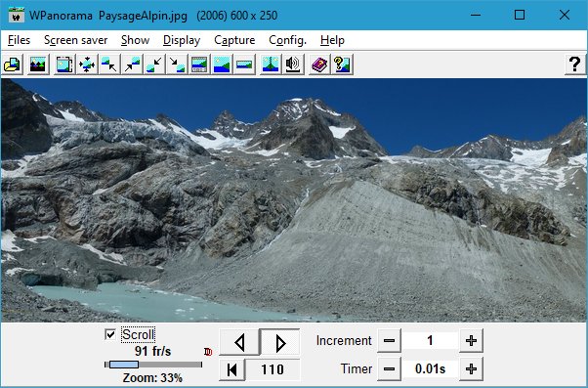Open the Capture menu
This screenshot has width=588, height=388.
[234, 40]
